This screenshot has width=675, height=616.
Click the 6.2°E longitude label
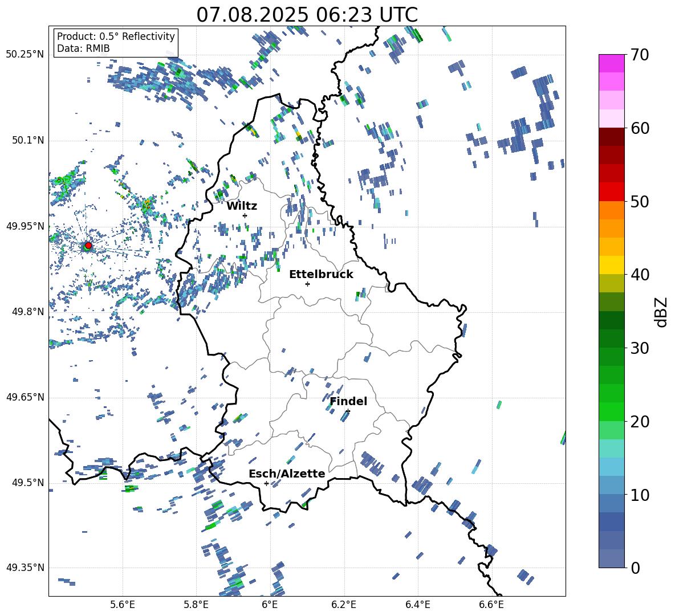(x=344, y=605)
